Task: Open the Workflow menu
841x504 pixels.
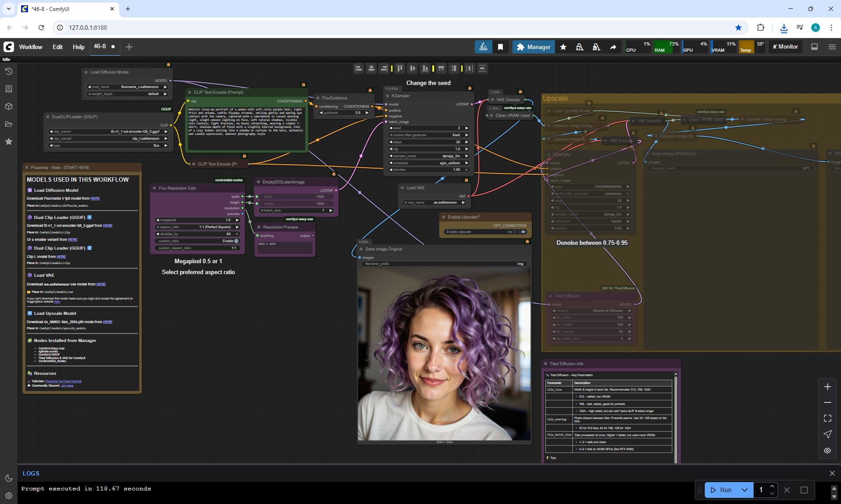Action: tap(31, 47)
